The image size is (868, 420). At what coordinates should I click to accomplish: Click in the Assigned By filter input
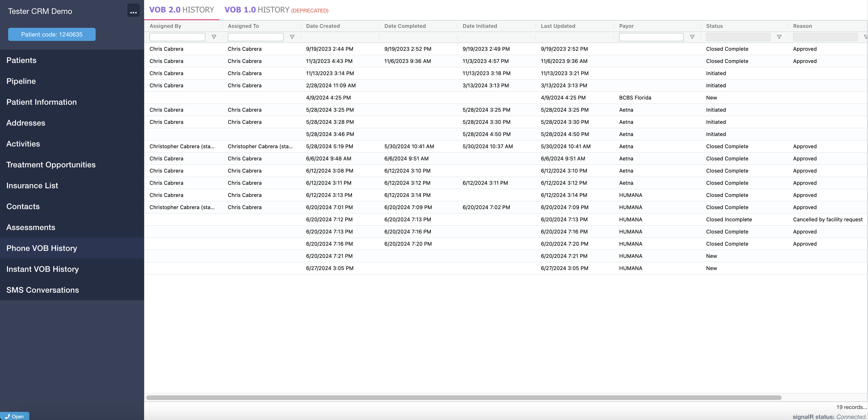click(177, 37)
